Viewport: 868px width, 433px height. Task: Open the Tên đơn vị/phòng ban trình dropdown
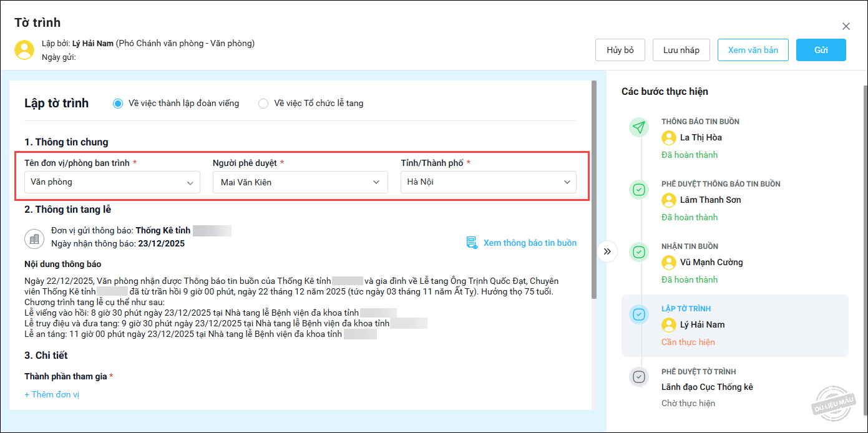tap(112, 182)
